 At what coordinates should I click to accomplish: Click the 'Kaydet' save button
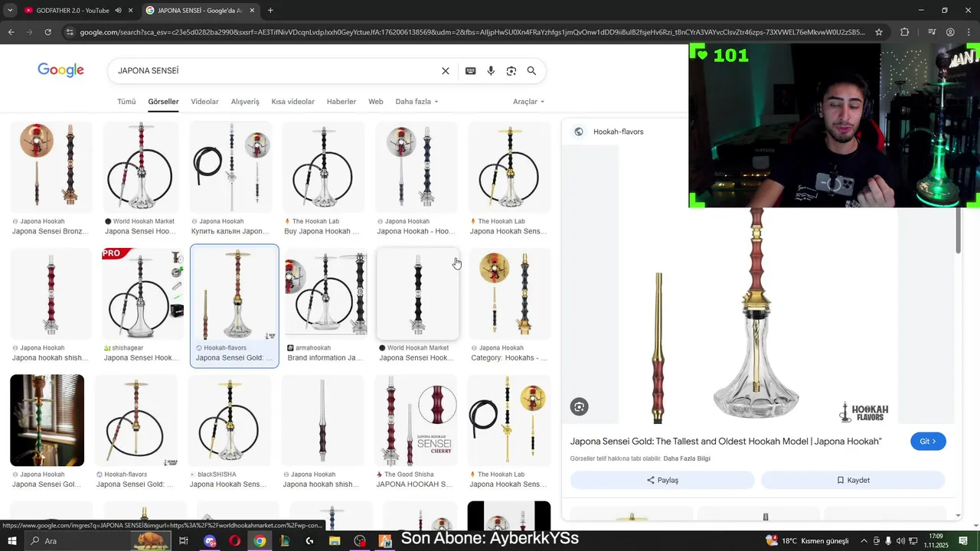[853, 480]
